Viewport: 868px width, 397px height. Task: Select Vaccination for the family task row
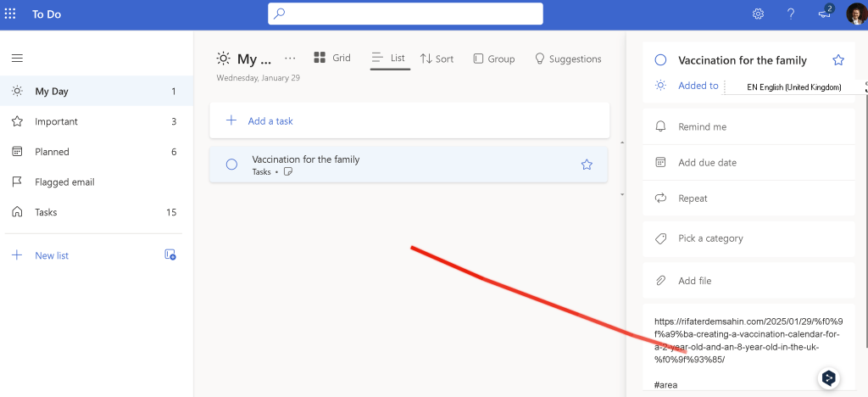tap(409, 165)
